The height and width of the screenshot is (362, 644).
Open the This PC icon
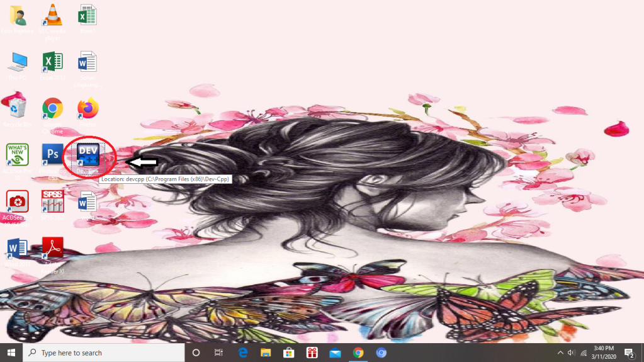pyautogui.click(x=17, y=62)
